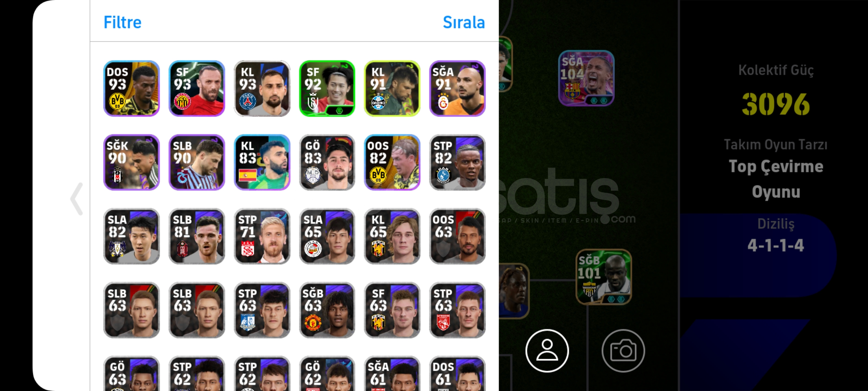Image resolution: width=868 pixels, height=391 pixels.
Task: Tap the SĞB 101 defender card on pitch
Action: point(604,277)
